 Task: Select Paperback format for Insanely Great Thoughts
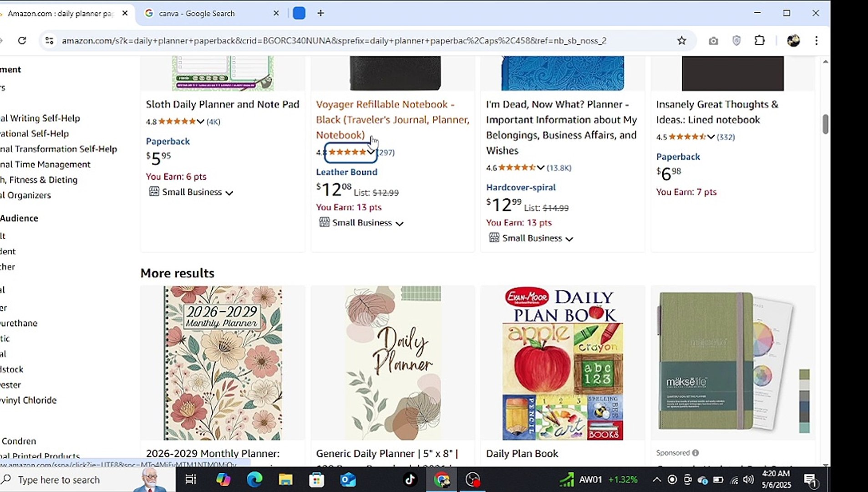(x=678, y=157)
